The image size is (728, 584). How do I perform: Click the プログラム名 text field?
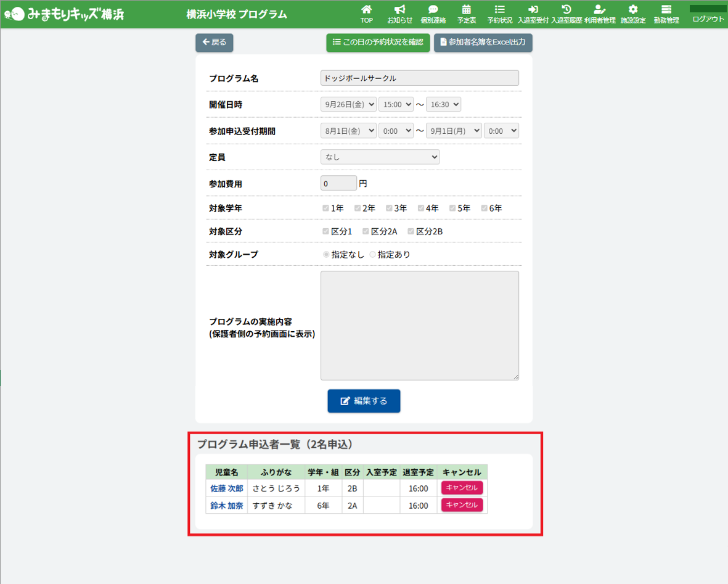(x=419, y=78)
